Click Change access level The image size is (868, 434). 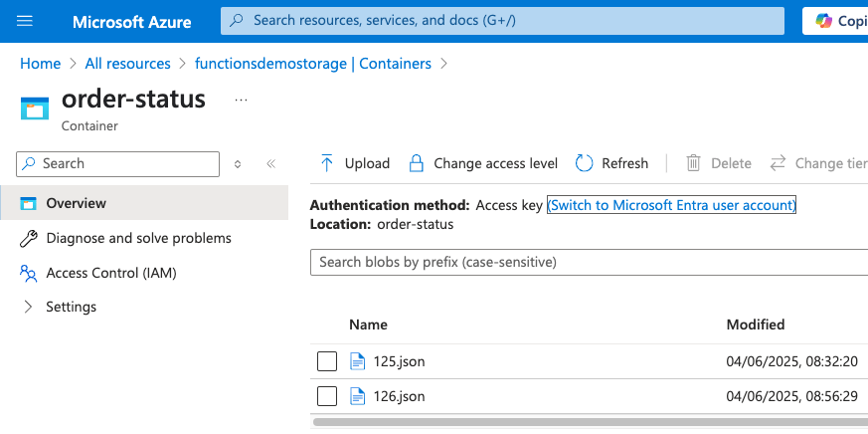click(482, 163)
